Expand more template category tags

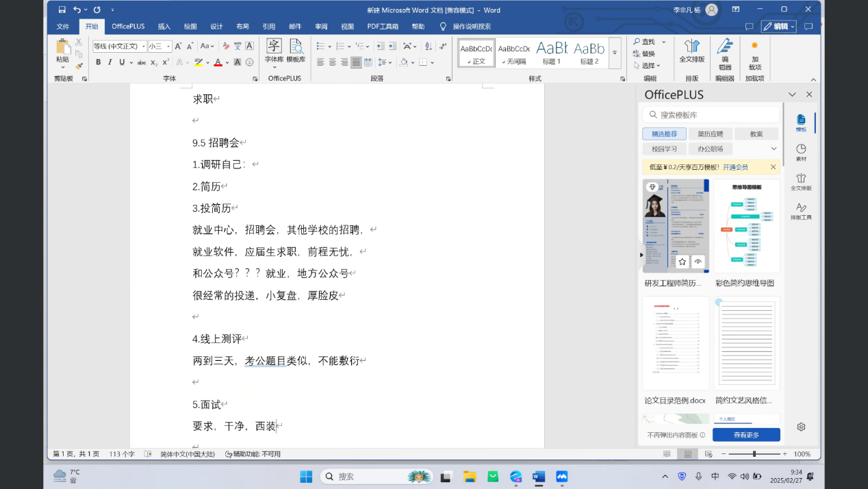(774, 149)
